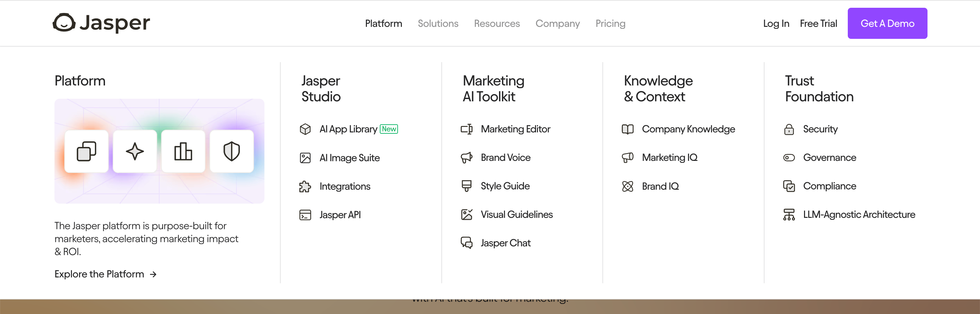This screenshot has height=314, width=980.
Task: Open the Log In link
Action: coord(776,24)
